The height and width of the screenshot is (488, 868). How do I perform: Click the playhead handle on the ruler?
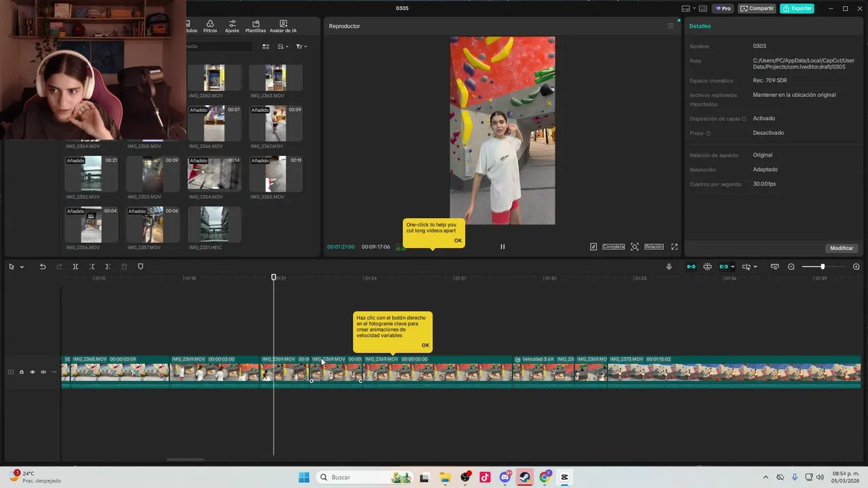(274, 277)
